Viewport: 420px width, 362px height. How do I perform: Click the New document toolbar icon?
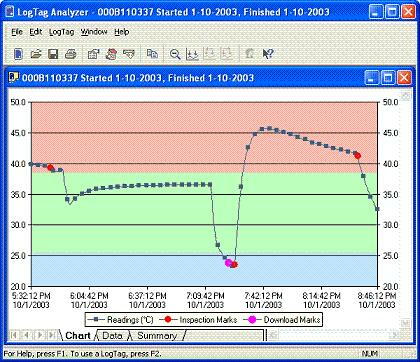(18, 54)
